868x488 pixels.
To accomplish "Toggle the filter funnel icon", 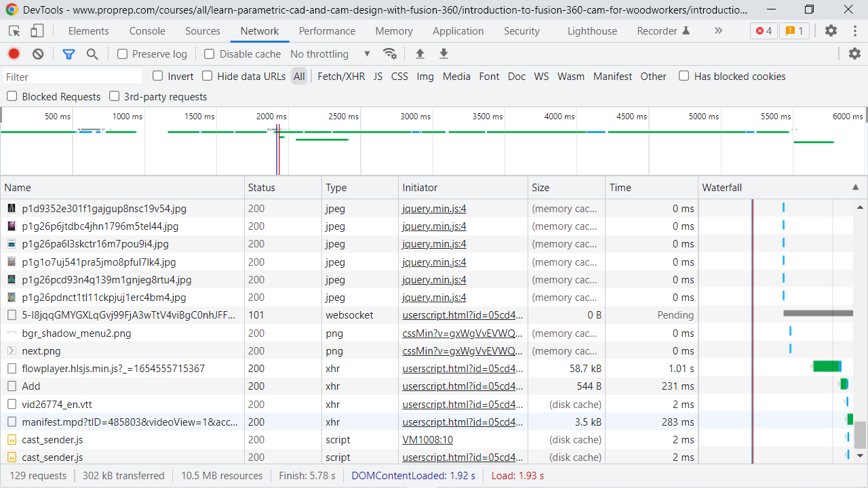I will pos(68,54).
